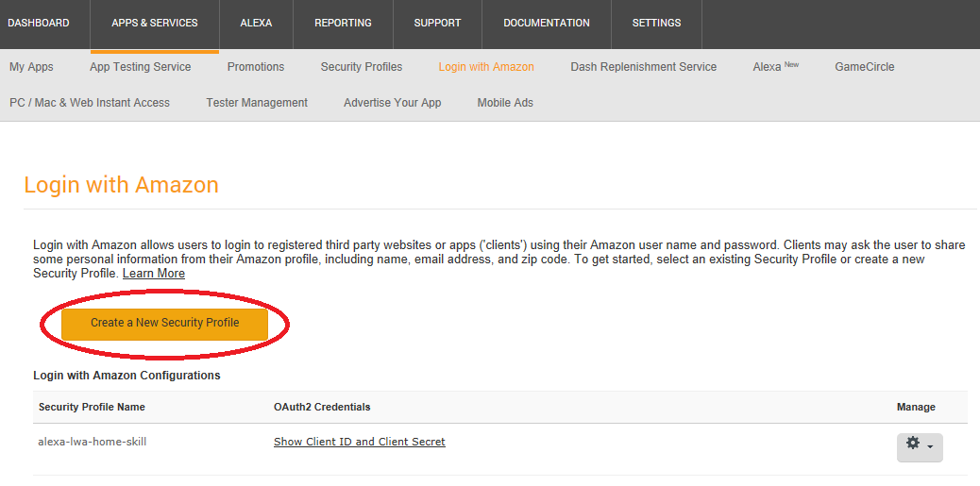Viewport: 980px width, 486px height.
Task: Go to Promotions submenu item
Action: click(256, 67)
